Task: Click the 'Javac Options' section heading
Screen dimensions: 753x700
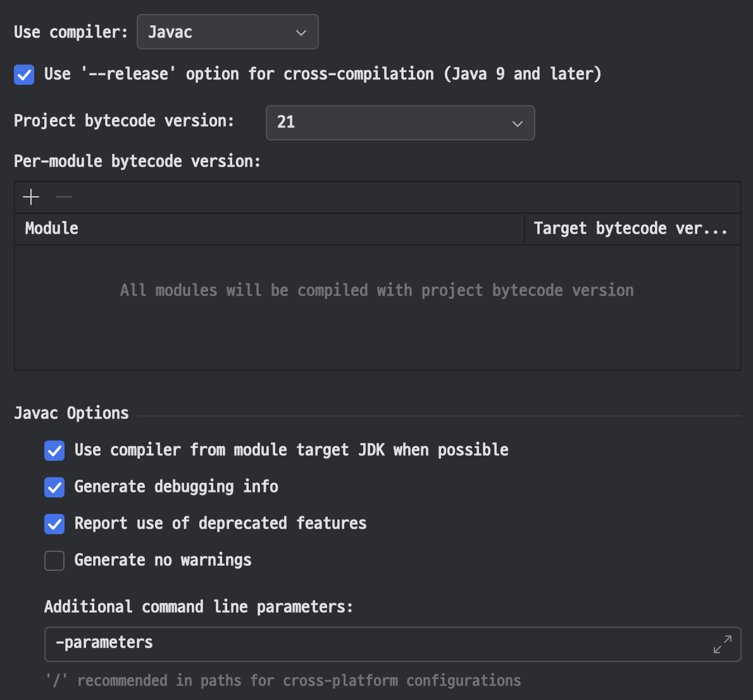Action: (x=72, y=413)
